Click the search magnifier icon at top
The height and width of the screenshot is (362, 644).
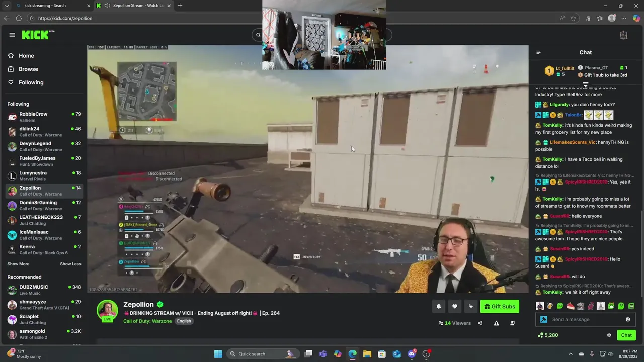(258, 35)
